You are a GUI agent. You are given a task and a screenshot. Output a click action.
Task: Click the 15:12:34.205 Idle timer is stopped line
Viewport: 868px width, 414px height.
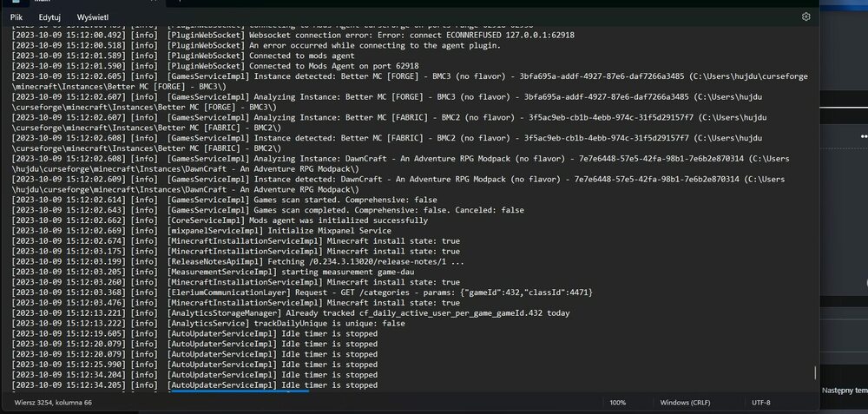(194, 384)
